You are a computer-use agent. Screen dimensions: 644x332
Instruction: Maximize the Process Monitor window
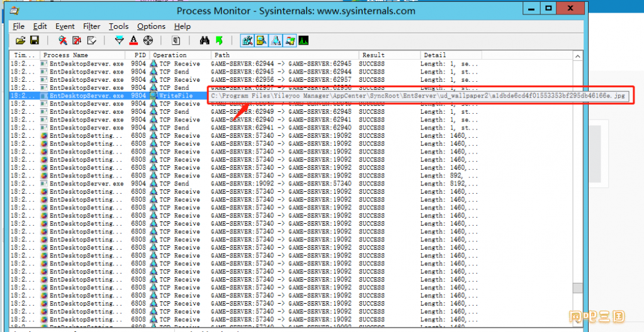tap(549, 9)
